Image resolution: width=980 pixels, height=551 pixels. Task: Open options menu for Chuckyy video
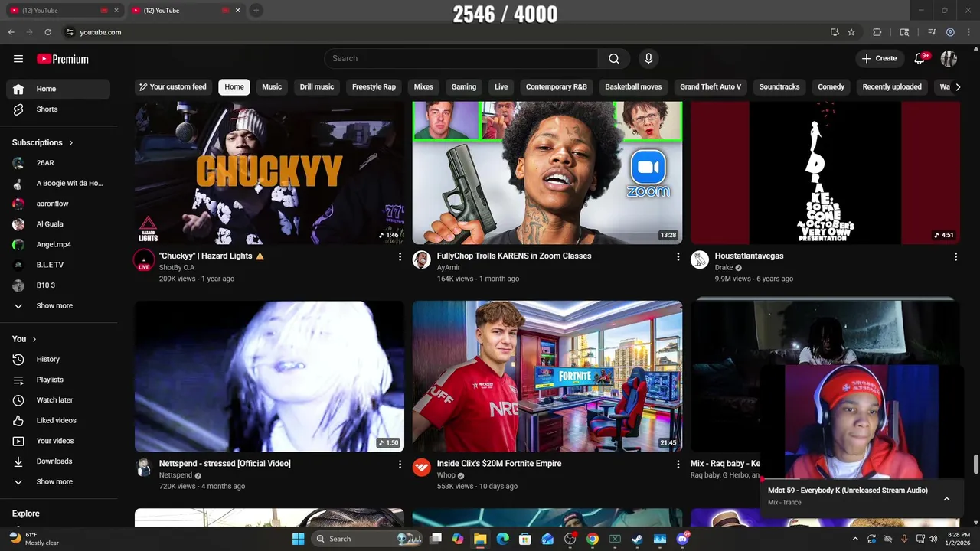coord(400,257)
